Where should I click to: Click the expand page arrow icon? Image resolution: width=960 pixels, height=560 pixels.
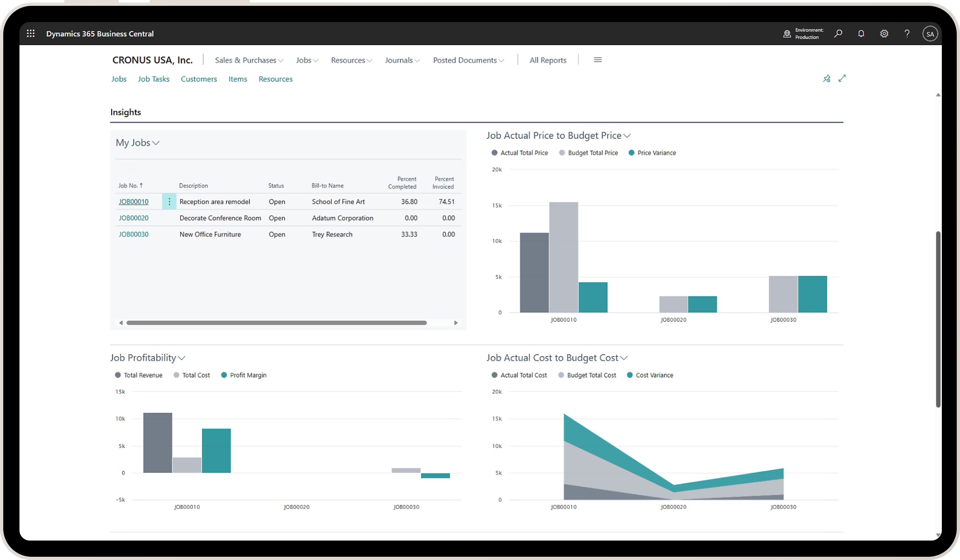(x=842, y=78)
